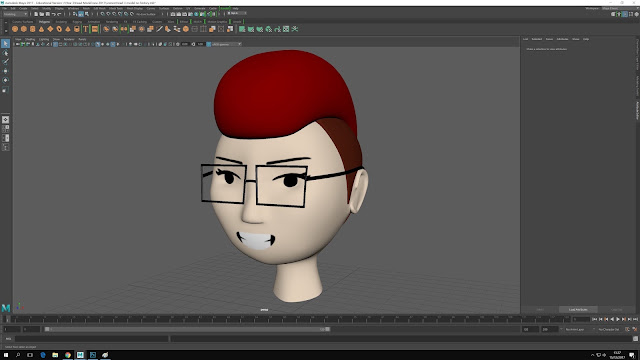Viewport: 640px width, 360px height.
Task: Pick the Paint Selection tool in the Tool Box
Action: 5,62
